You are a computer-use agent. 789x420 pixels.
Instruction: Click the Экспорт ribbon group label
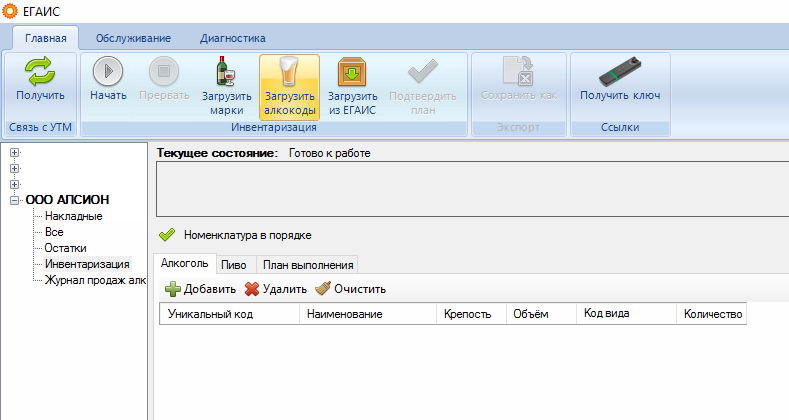coord(518,127)
